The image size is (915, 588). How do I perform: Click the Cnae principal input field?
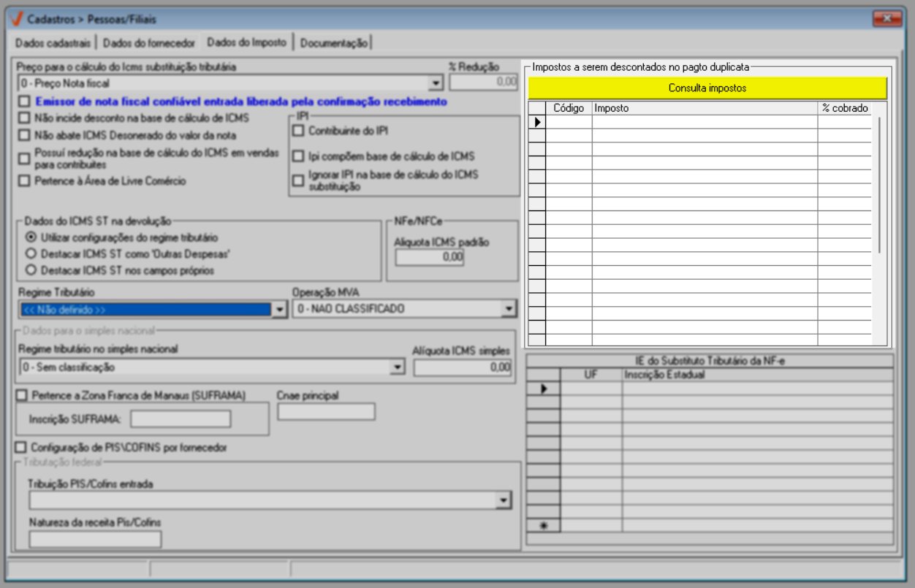coord(326,412)
